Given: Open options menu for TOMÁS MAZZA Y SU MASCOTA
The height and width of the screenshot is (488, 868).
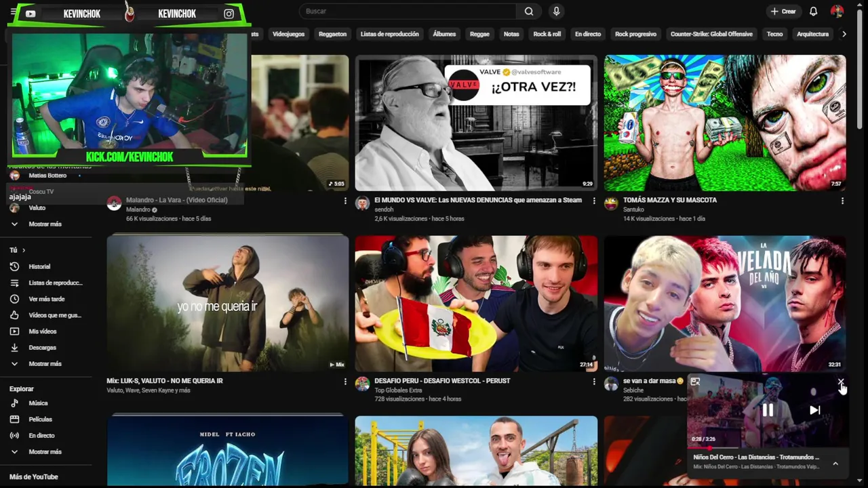Looking at the screenshot, I should coord(842,201).
